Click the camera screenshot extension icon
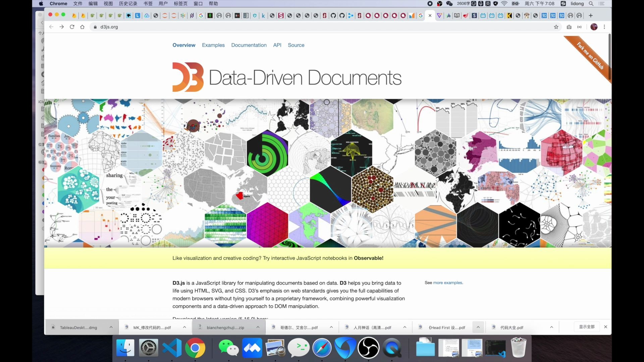The height and width of the screenshot is (362, 644). coord(569,27)
